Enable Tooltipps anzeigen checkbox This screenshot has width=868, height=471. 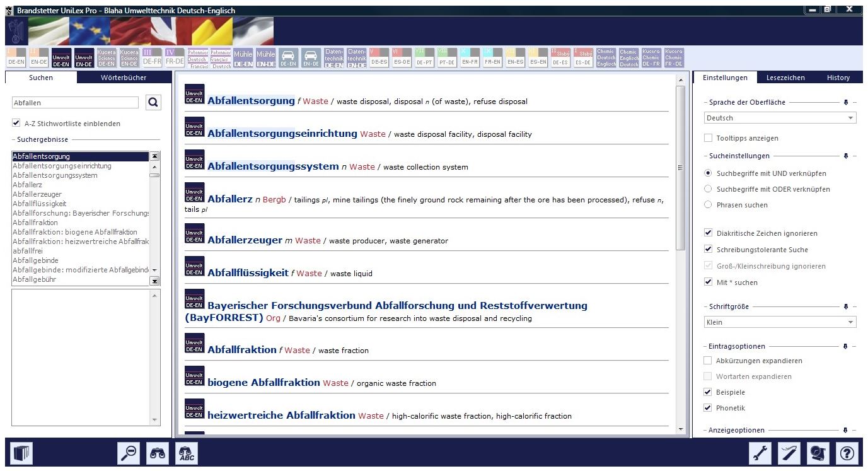coord(708,138)
